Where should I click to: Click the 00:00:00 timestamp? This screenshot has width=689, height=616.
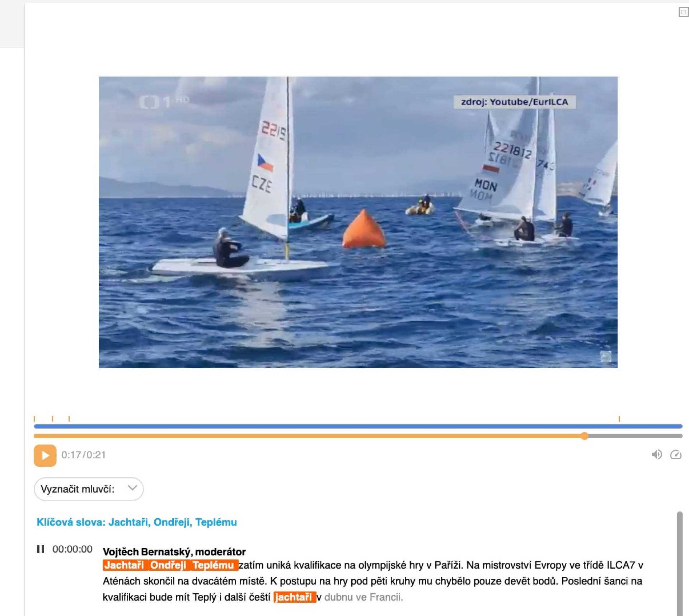click(72, 549)
